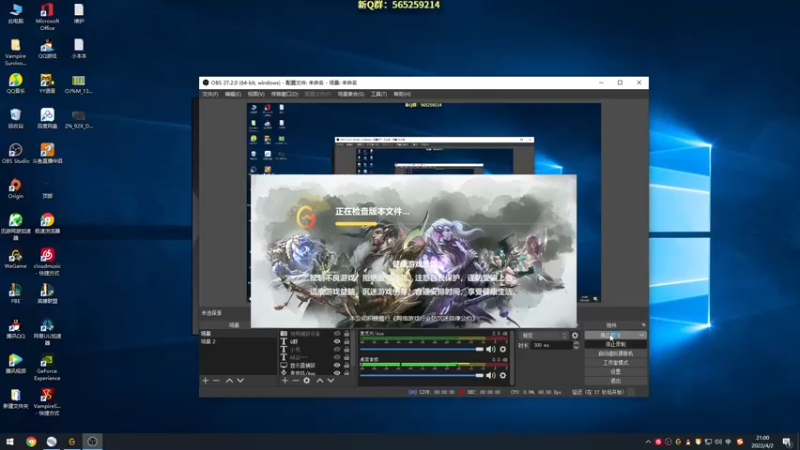Lock the display capture source

point(346,365)
